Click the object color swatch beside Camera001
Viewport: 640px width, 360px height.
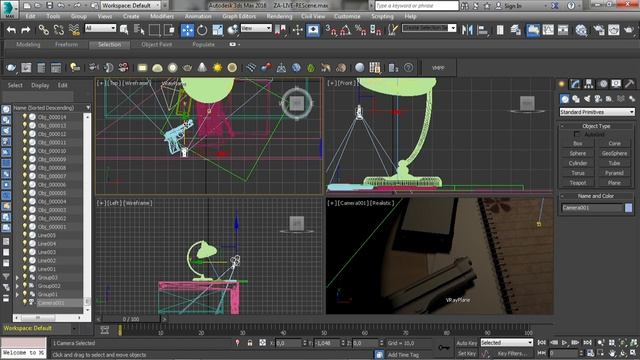coord(629,208)
